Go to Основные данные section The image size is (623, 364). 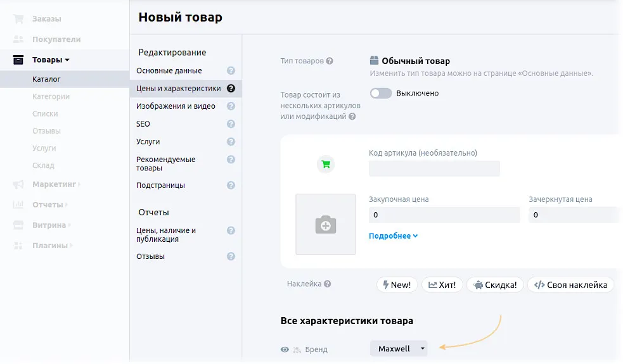point(169,71)
